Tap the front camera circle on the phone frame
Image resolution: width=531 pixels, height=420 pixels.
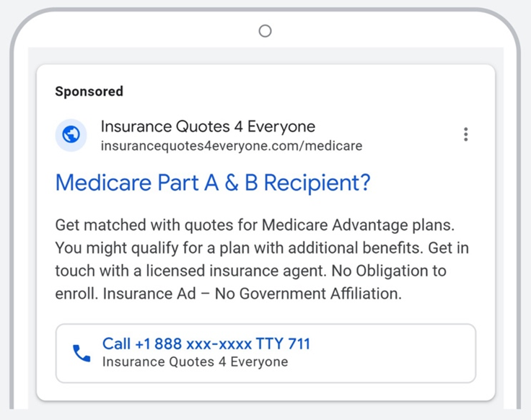click(x=265, y=30)
